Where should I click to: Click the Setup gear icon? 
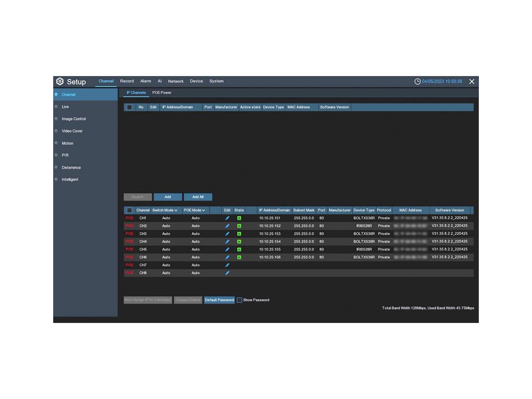(x=60, y=81)
